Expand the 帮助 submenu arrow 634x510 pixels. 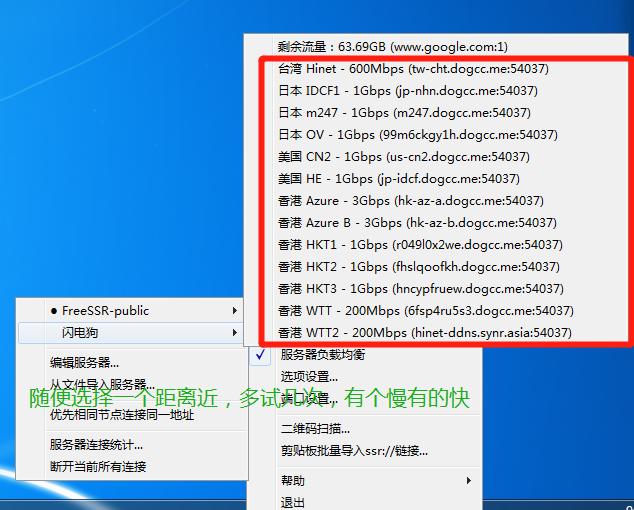point(469,480)
